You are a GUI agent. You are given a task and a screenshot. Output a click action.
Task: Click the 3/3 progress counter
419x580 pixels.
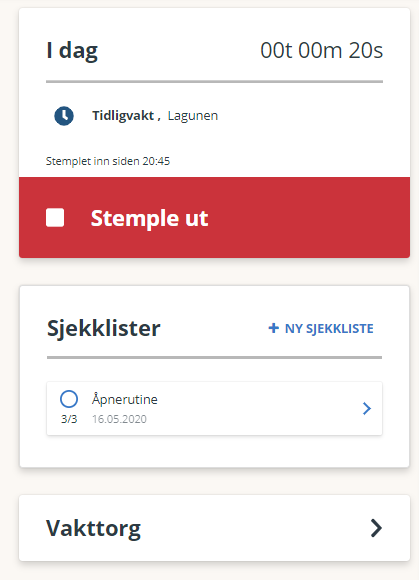click(69, 419)
